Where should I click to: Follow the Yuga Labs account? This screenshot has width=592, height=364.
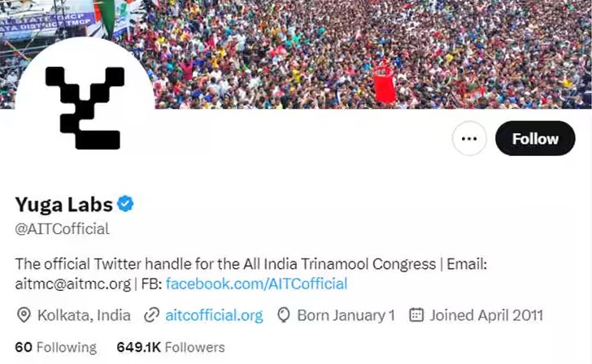click(x=534, y=139)
